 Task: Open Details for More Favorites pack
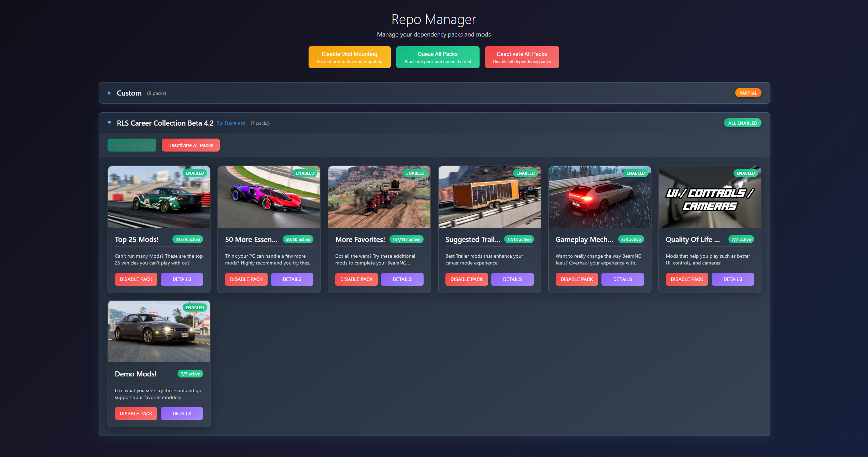(x=402, y=279)
